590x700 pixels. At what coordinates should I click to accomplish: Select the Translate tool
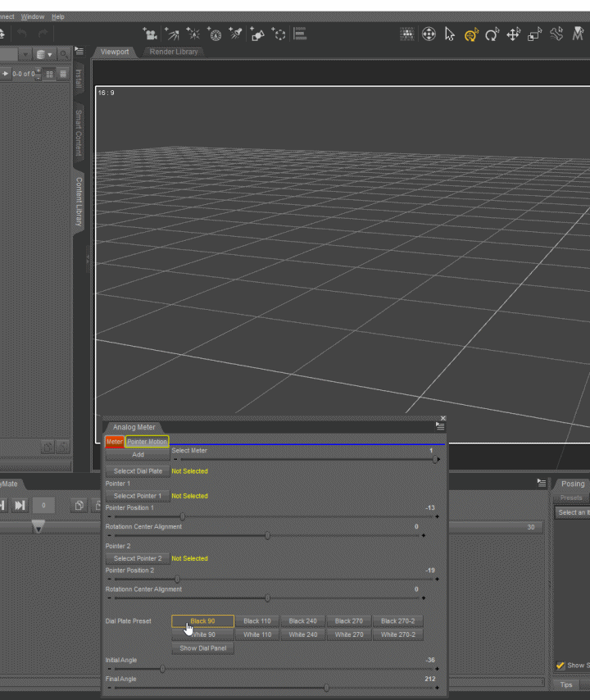point(513,34)
